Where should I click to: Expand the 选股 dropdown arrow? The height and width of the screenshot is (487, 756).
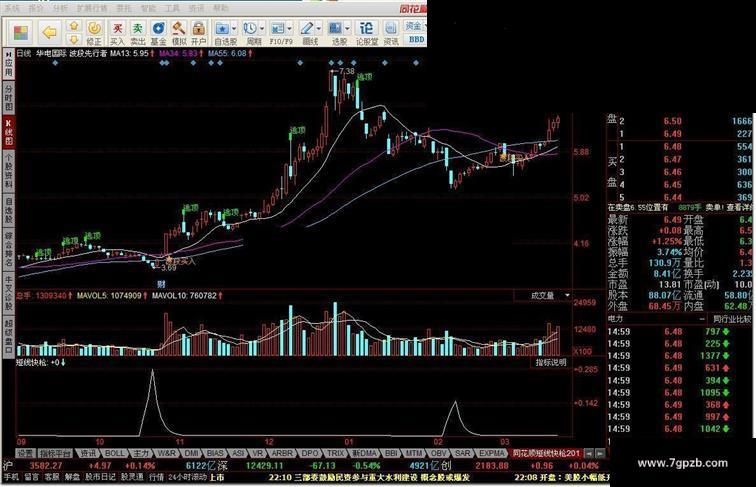pos(347,28)
